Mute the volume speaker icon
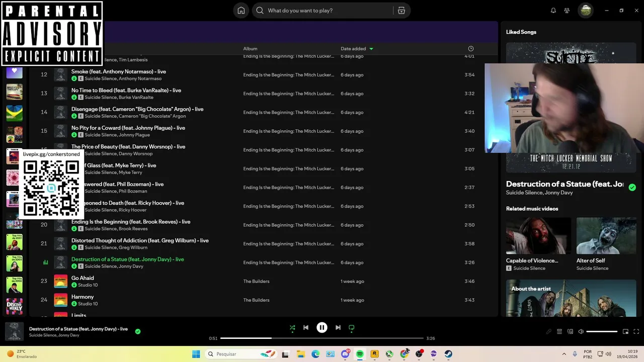Viewport: 644px width, 362px height. pos(581,332)
